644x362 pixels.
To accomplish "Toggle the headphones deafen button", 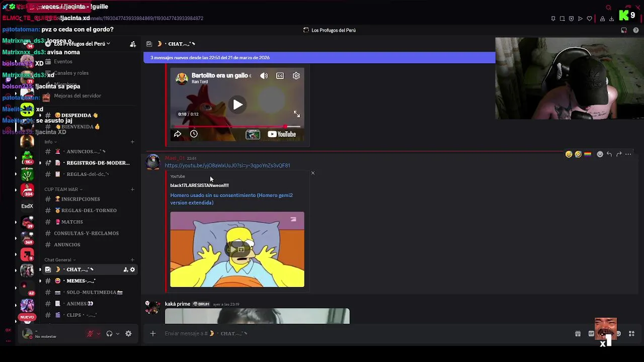I will (x=109, y=333).
